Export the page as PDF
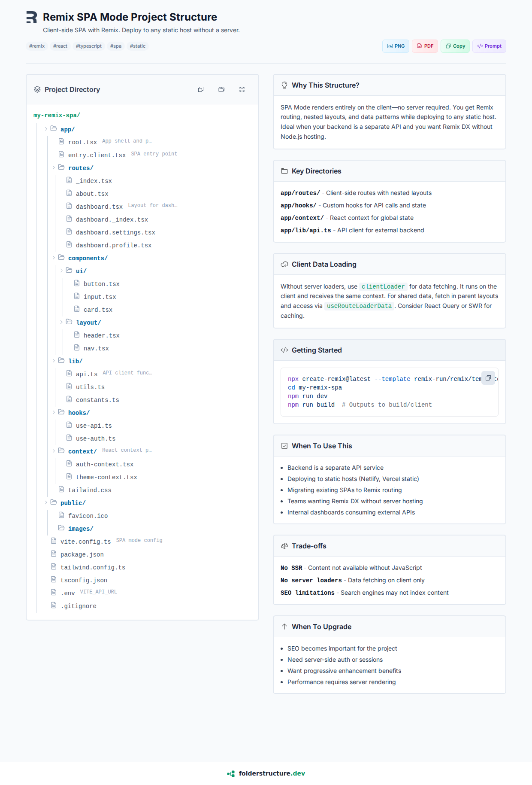Viewport: 532px width, 785px height. 425,46
